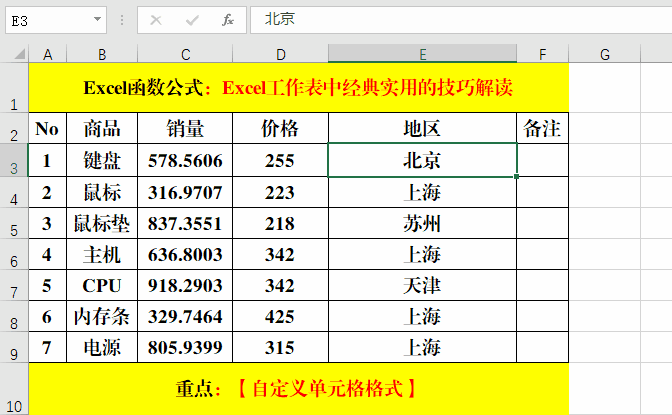Select the cell containing 苏州
The height and width of the screenshot is (415, 672).
pyautogui.click(x=423, y=223)
